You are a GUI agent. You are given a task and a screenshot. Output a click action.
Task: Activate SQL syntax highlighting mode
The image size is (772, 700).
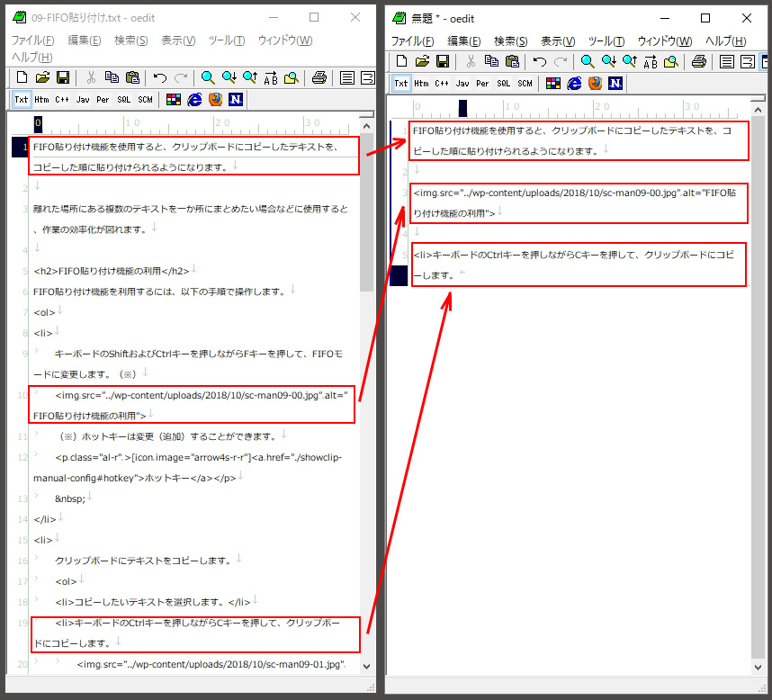[123, 99]
